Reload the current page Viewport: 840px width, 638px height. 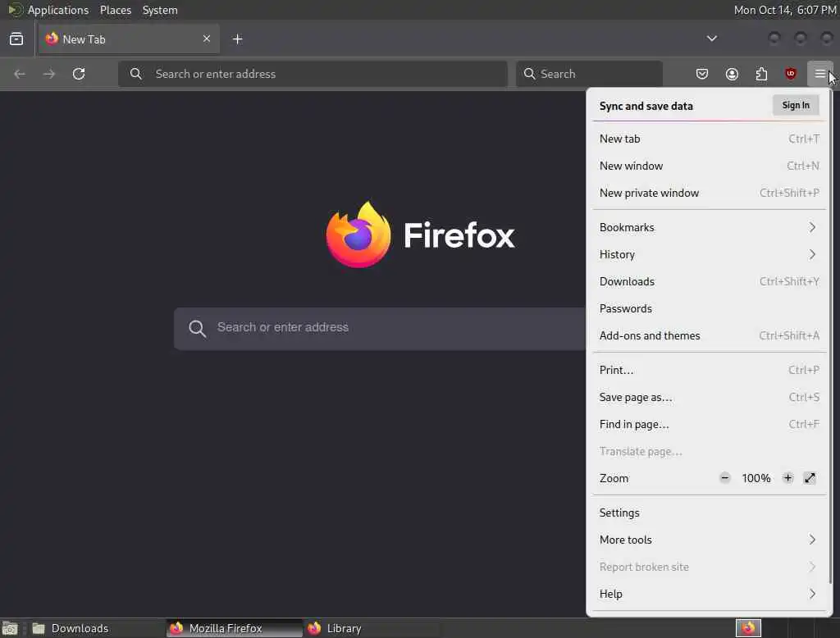[79, 74]
